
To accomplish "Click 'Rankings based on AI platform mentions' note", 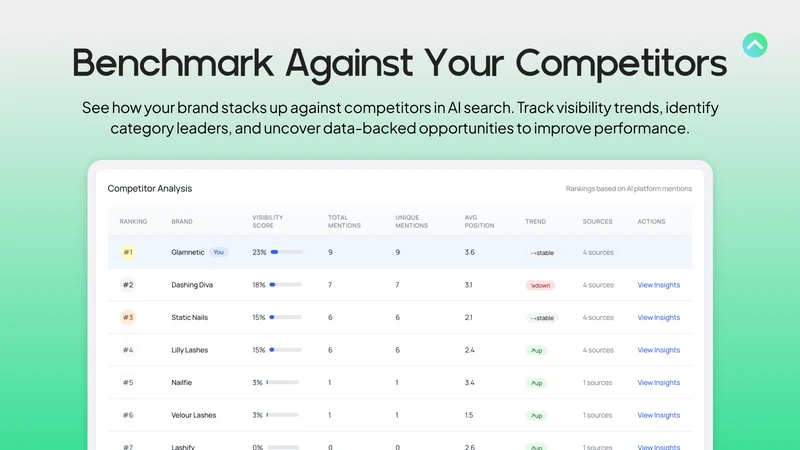I will point(629,189).
